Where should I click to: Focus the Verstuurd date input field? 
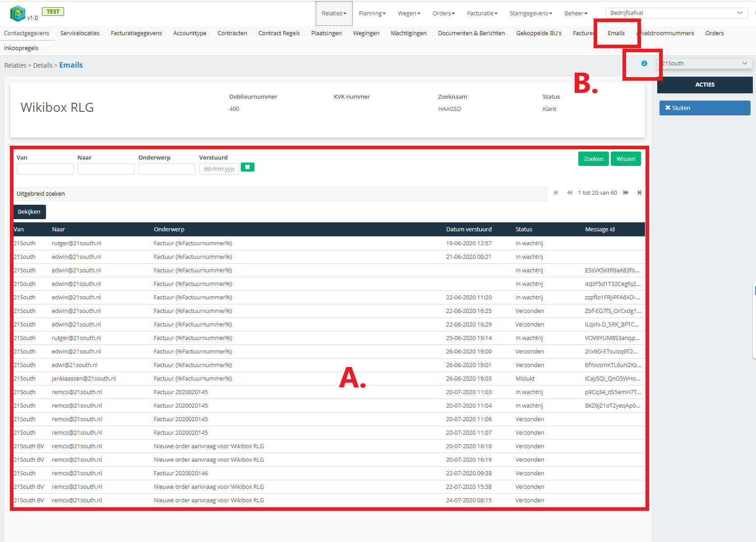point(219,169)
